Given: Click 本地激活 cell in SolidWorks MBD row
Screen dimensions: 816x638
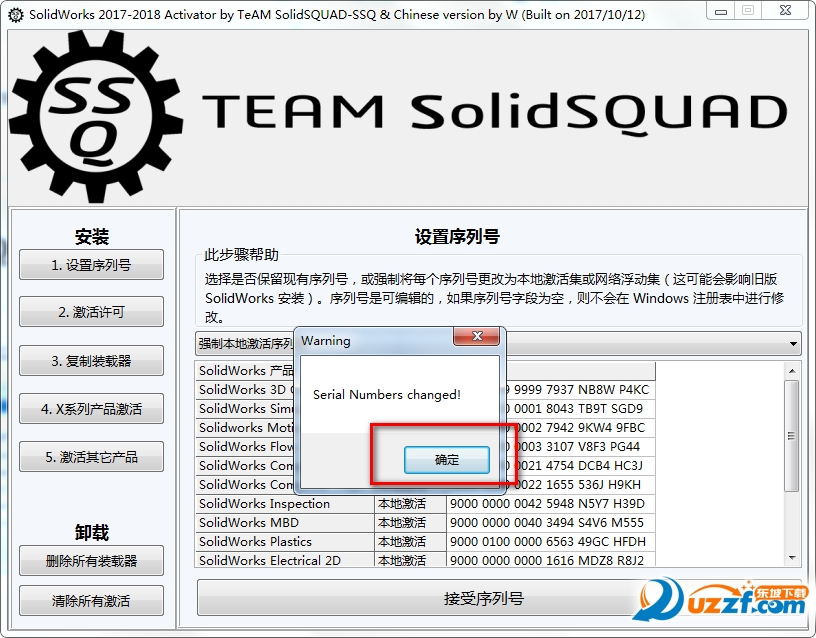Looking at the screenshot, I should [x=410, y=522].
